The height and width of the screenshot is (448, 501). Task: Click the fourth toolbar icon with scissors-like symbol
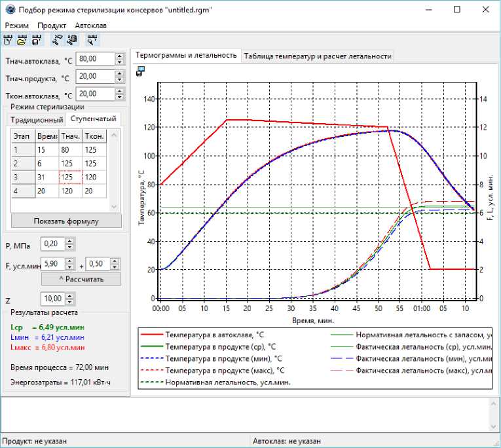click(x=57, y=40)
